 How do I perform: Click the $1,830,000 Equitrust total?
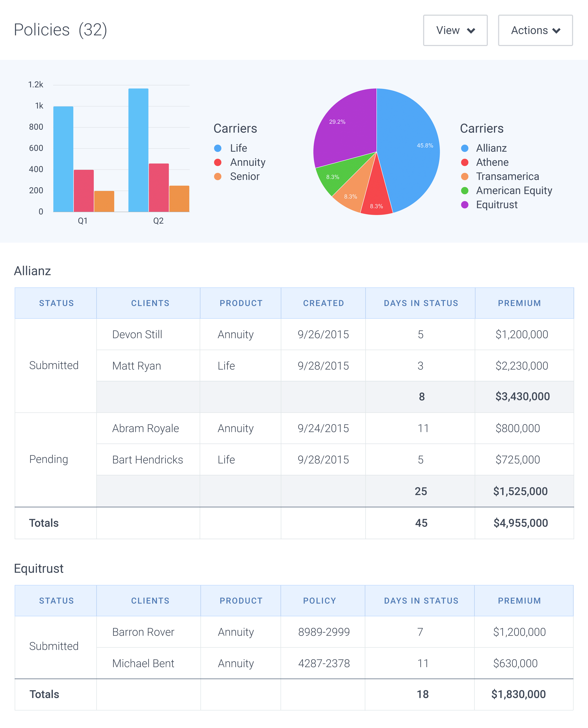tap(519, 694)
